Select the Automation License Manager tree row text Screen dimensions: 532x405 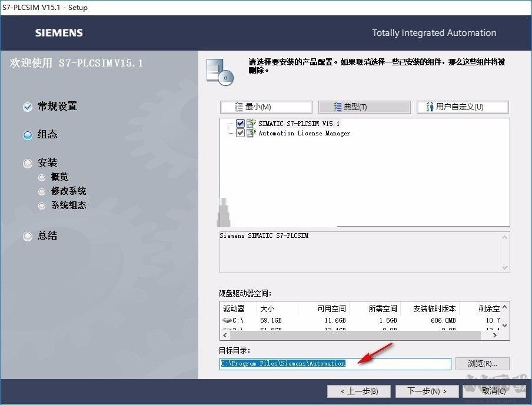pos(304,133)
